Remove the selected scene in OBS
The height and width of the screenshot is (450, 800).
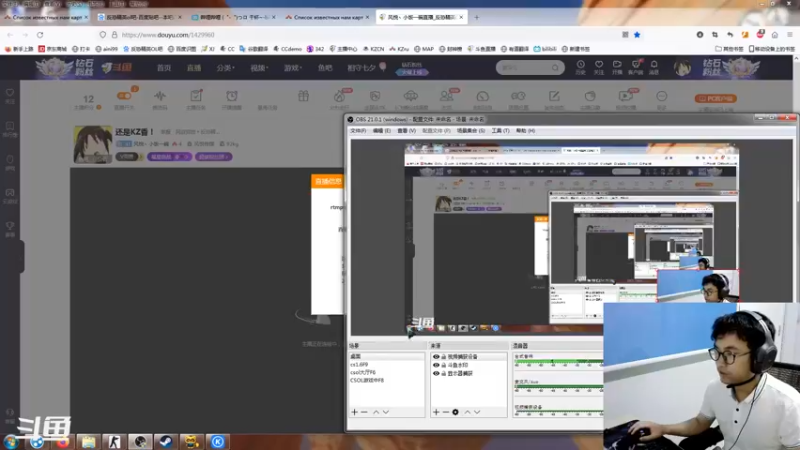(364, 412)
